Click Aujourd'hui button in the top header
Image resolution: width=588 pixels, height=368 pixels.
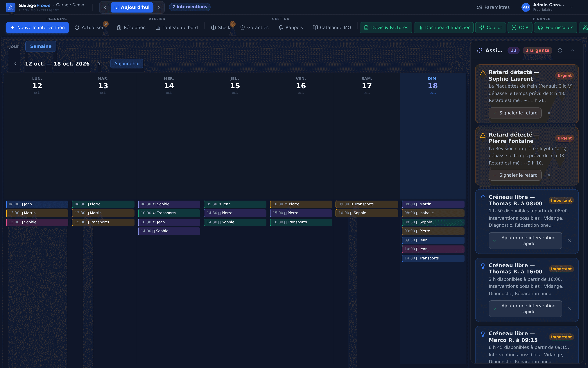click(132, 7)
